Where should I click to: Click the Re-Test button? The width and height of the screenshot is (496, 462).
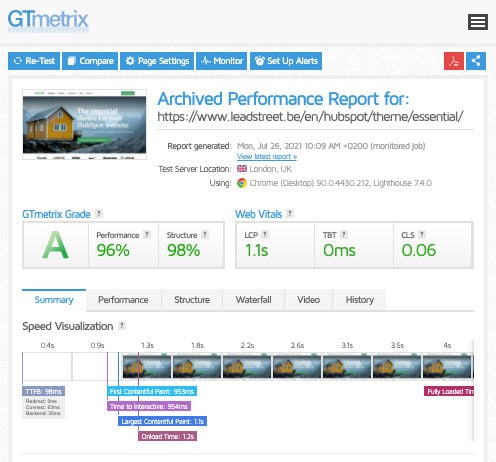(34, 61)
